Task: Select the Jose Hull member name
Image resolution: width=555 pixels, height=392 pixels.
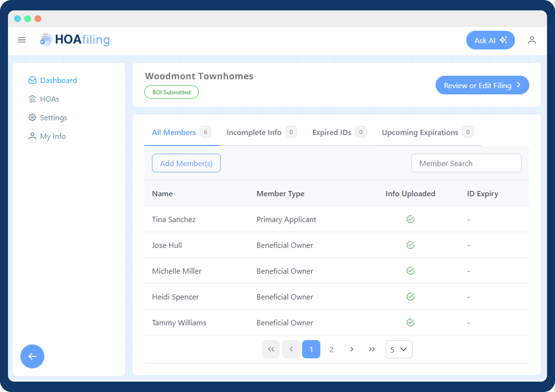Action: pos(167,245)
